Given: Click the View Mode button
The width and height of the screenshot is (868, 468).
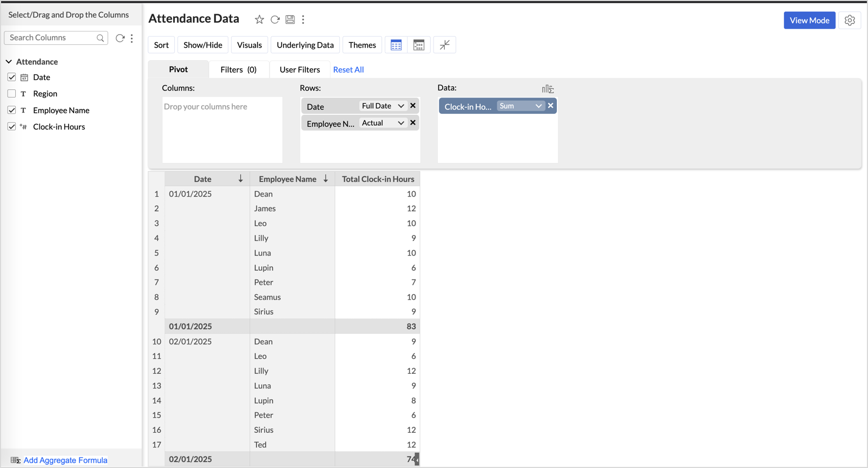Looking at the screenshot, I should (809, 21).
